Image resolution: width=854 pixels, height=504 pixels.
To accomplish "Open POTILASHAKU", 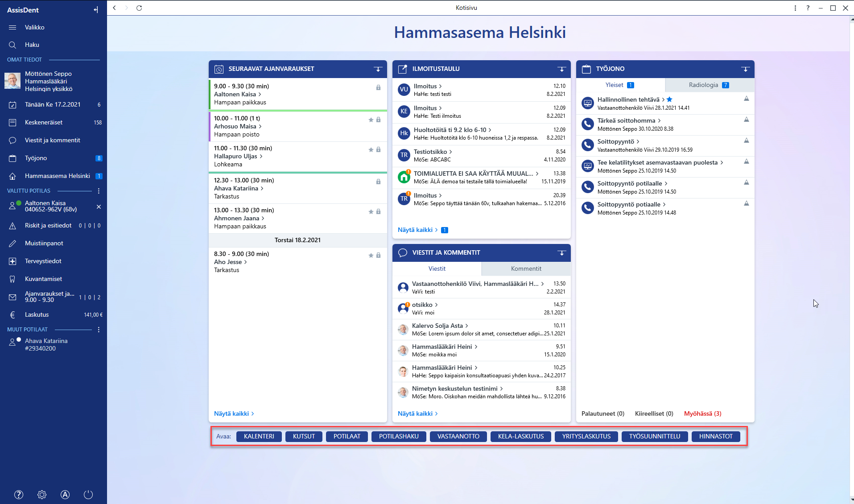I will tap(399, 436).
